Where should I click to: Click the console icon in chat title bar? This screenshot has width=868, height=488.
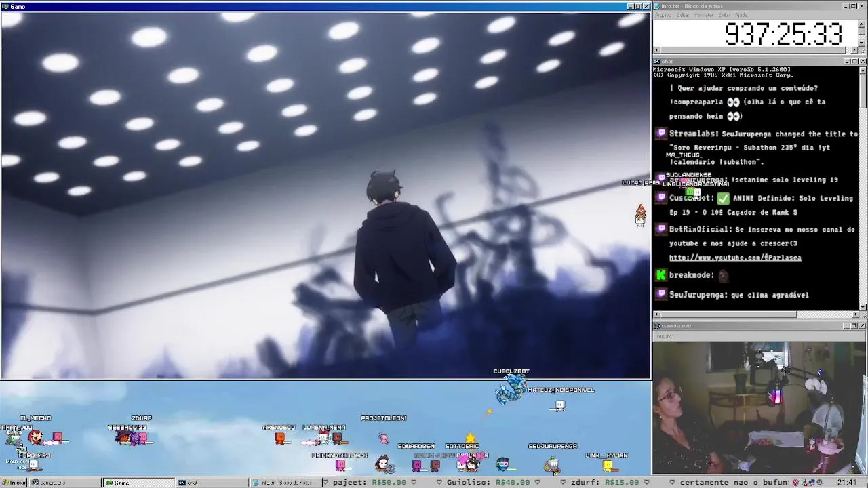[657, 61]
